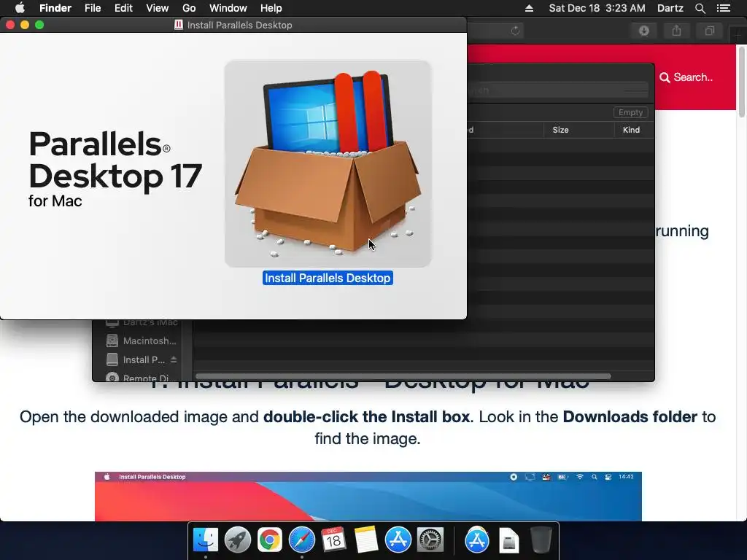Open Trash from the Dock

pos(541,540)
